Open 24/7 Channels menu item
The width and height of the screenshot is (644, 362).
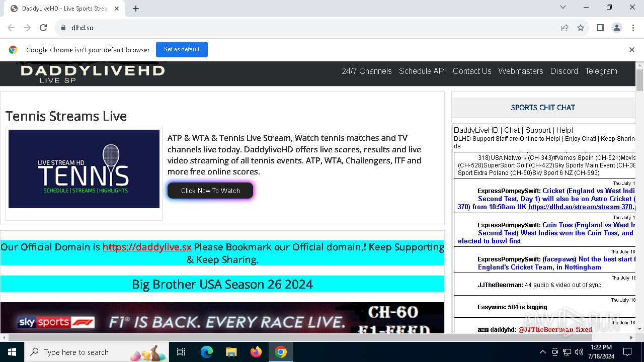(x=367, y=71)
